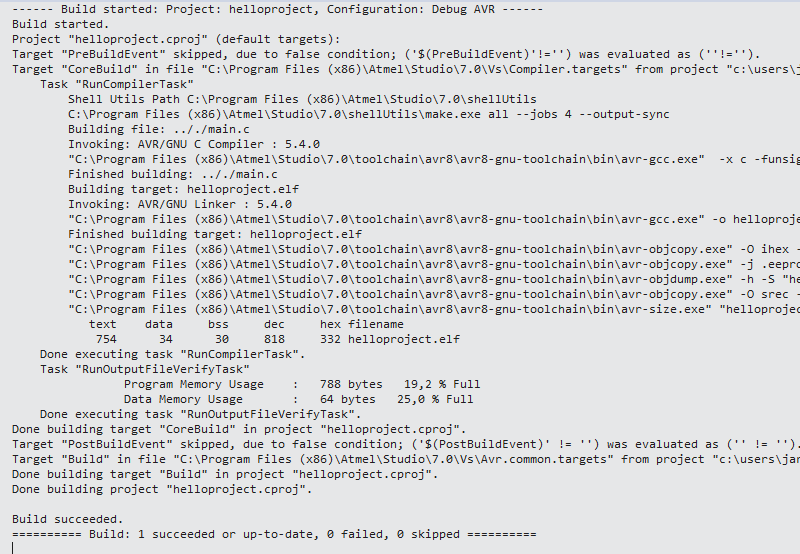Click the PreBuildEvent skipped message

386,54
